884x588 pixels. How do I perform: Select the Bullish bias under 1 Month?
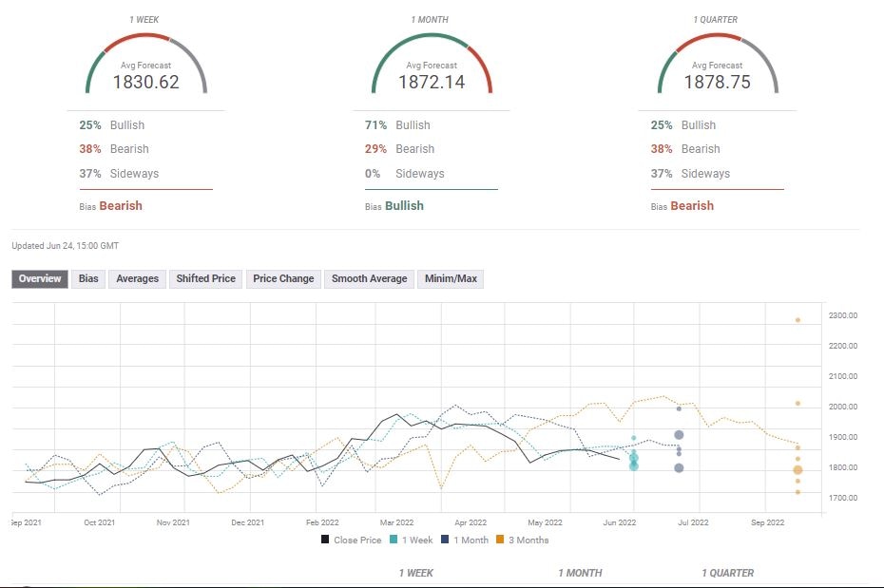406,205
